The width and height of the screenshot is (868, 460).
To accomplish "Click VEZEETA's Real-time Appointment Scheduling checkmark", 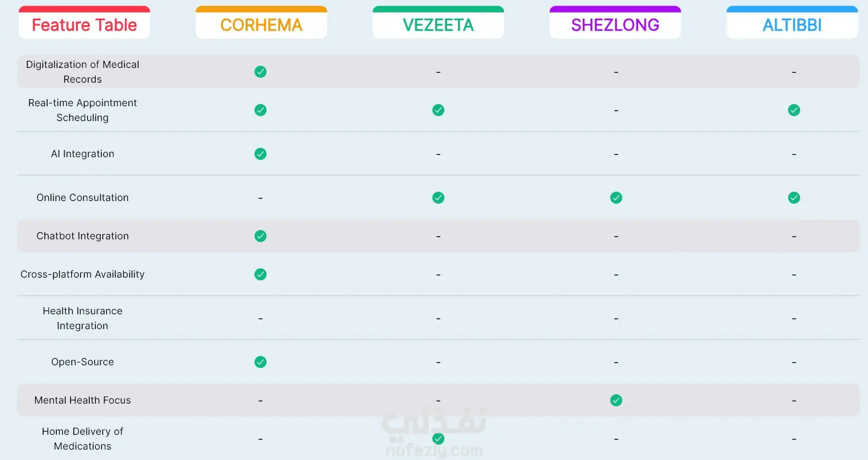I will point(438,110).
